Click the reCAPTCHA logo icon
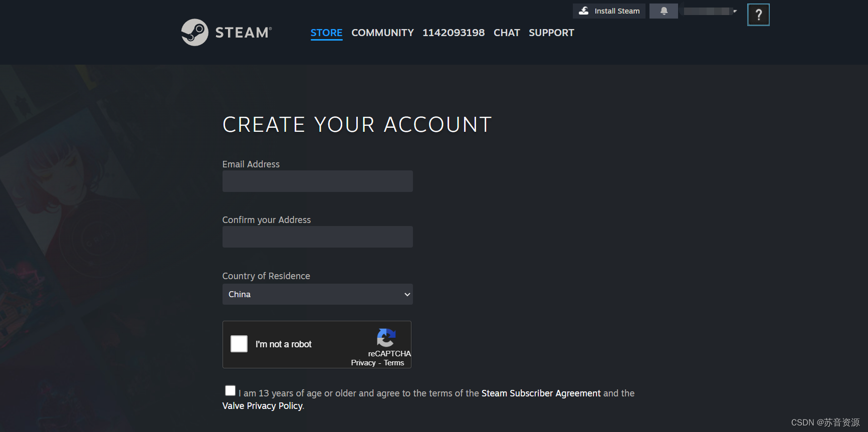The image size is (868, 432). point(386,338)
